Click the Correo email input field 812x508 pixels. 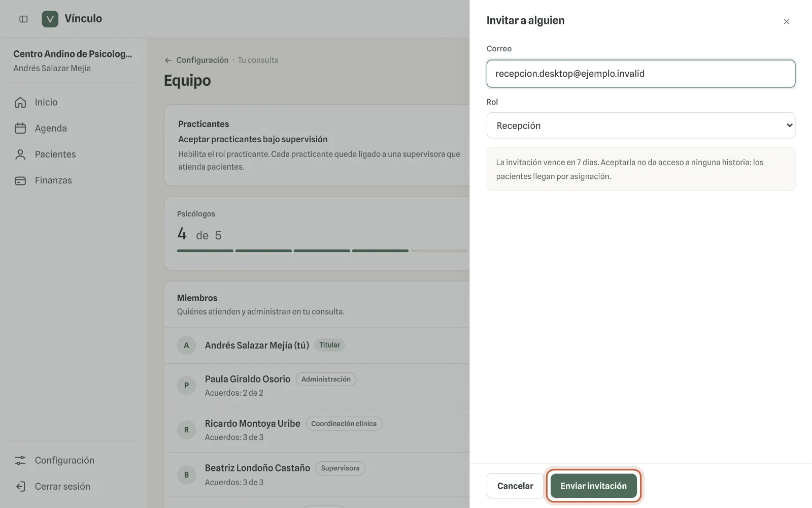[x=640, y=74]
